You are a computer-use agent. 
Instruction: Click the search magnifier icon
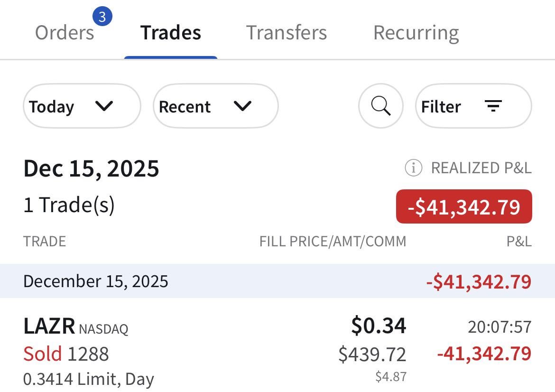click(380, 106)
